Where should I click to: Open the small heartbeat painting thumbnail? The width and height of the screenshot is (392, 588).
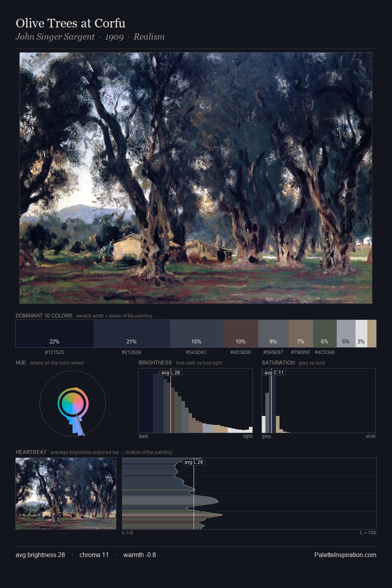(x=66, y=494)
